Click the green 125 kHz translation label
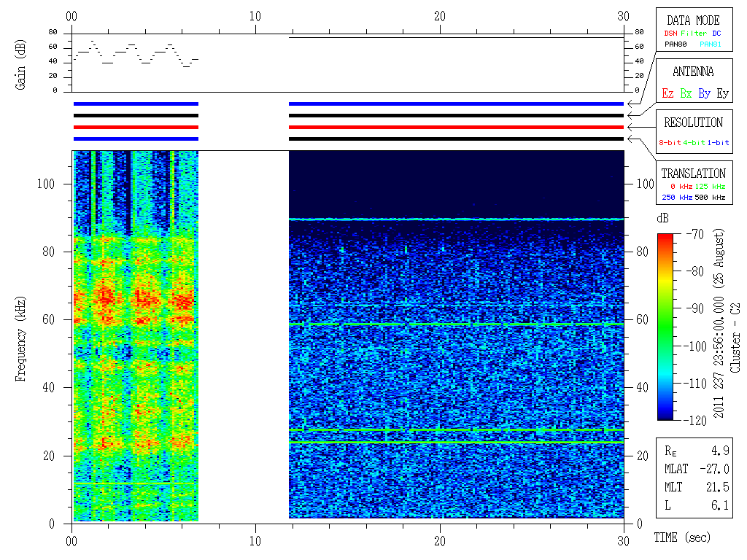The width and height of the screenshot is (747, 560). 710,186
